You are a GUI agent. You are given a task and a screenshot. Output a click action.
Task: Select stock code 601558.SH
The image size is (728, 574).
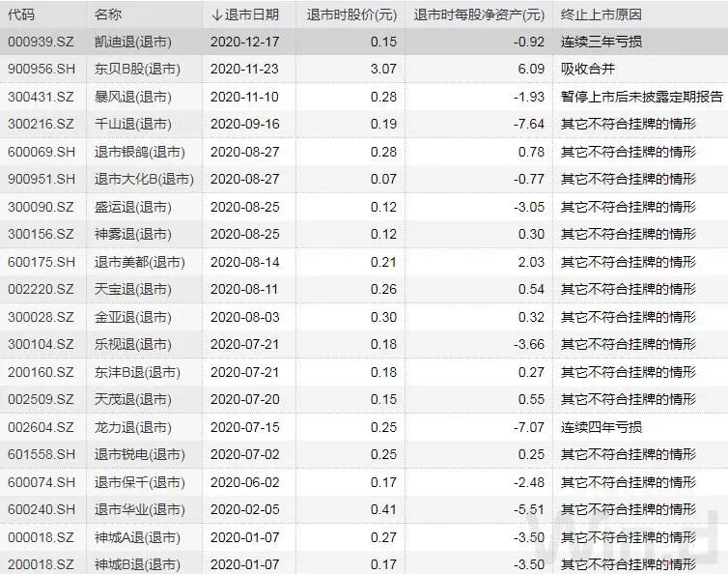[x=42, y=454]
